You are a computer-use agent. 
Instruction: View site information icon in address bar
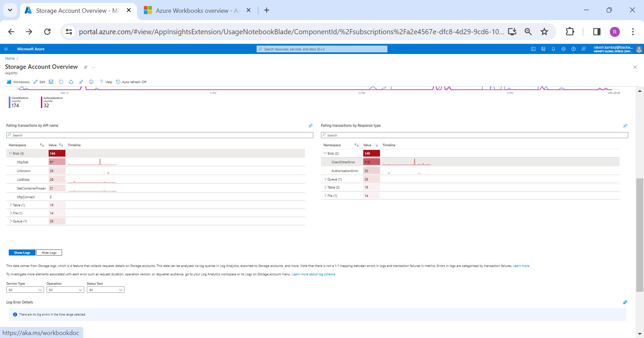click(x=69, y=32)
